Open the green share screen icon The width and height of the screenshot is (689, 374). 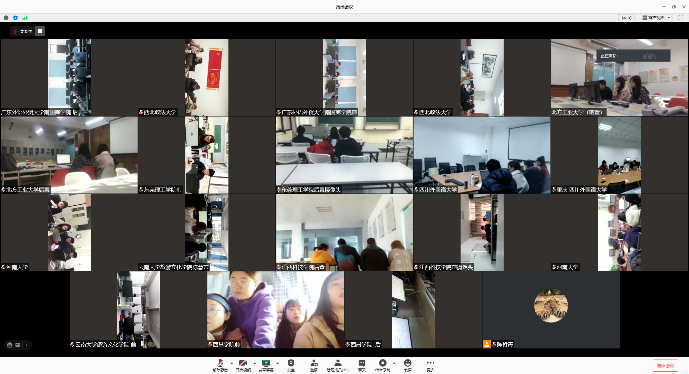point(266,365)
